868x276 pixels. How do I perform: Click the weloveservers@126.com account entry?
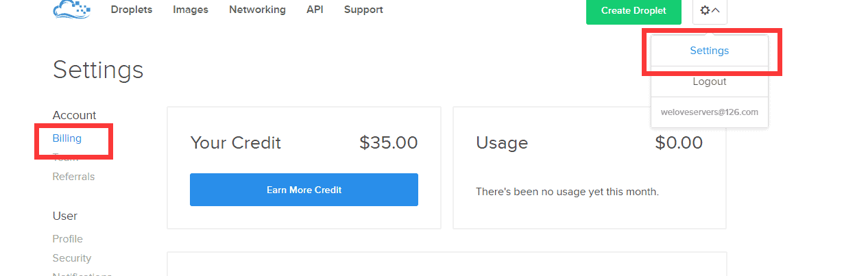[709, 112]
